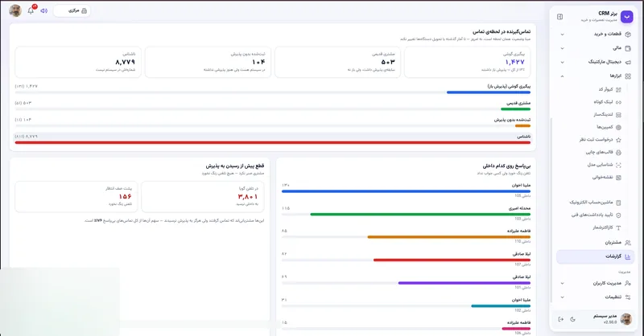Click ملیکا اخوان داخلی 105 bar row
644x336 pixels.
406,191
